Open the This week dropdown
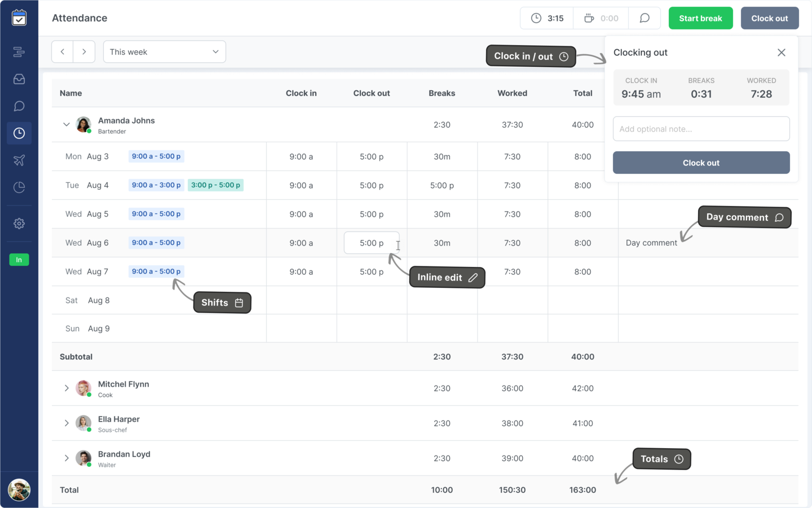The height and width of the screenshot is (508, 812). (164, 51)
